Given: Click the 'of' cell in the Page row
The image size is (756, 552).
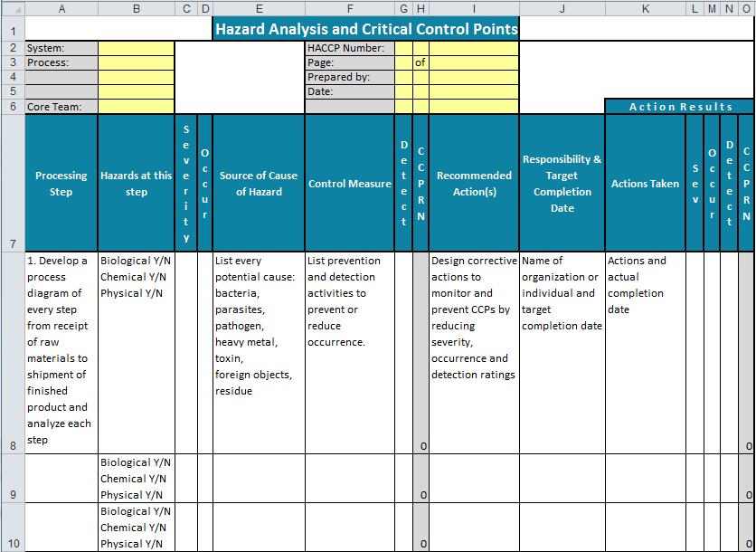Looking at the screenshot, I should (x=421, y=62).
